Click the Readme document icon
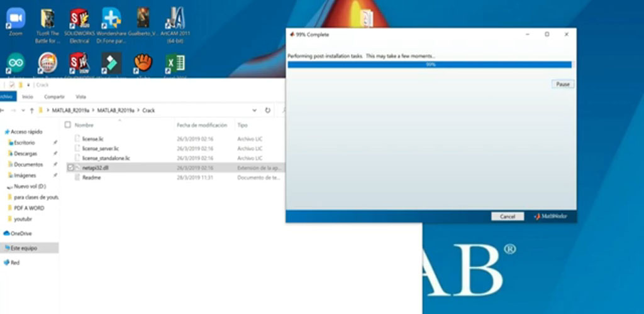The height and width of the screenshot is (314, 644). 77,178
